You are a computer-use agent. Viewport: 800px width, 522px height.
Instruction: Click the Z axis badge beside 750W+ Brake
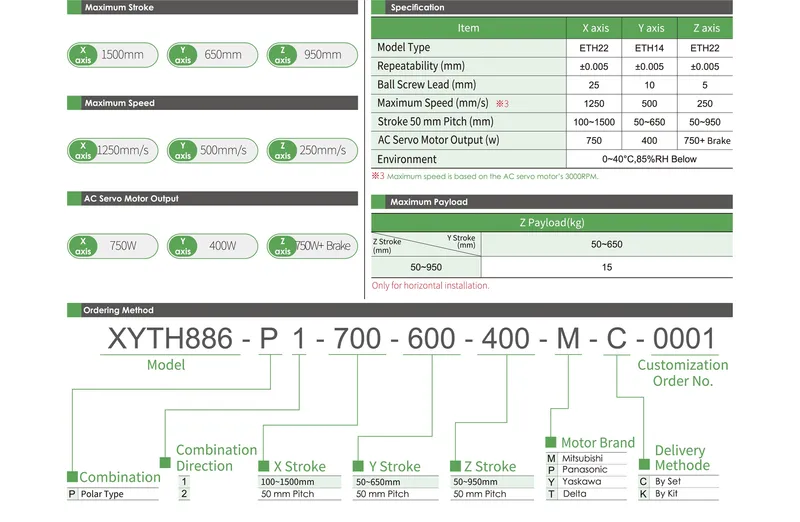[x=283, y=246]
